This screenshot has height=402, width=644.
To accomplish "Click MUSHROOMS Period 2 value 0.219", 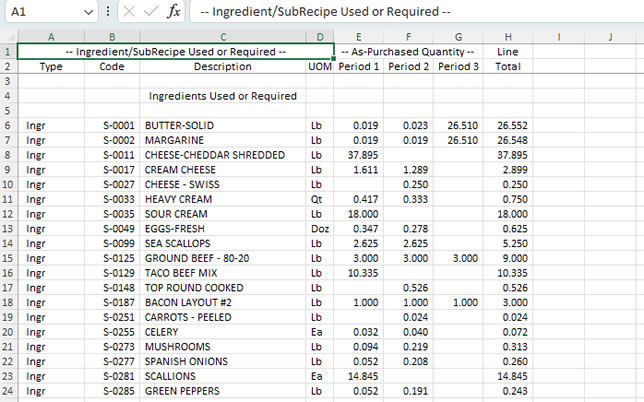I will click(x=408, y=347).
